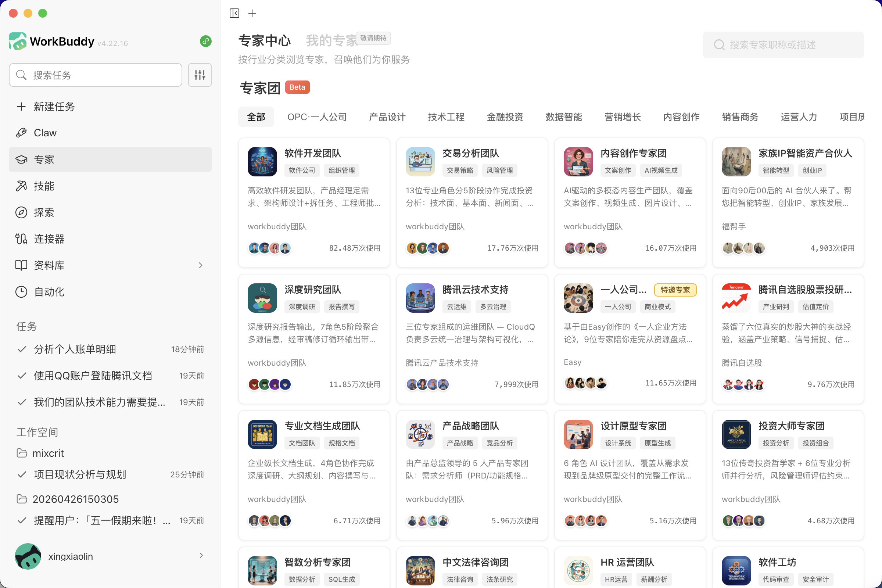882x588 pixels.
Task: Open the 家族IP智能资产合伙人 avatar
Action: pos(736,162)
